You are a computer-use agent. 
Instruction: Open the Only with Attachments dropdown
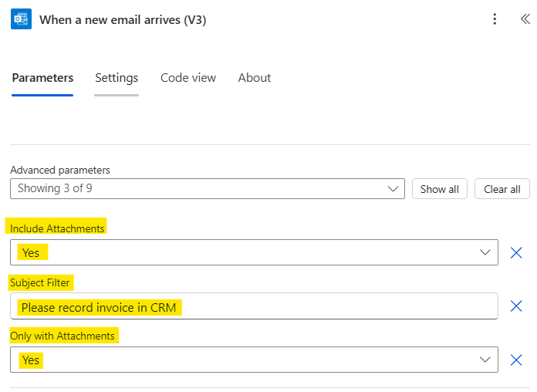[254, 360]
